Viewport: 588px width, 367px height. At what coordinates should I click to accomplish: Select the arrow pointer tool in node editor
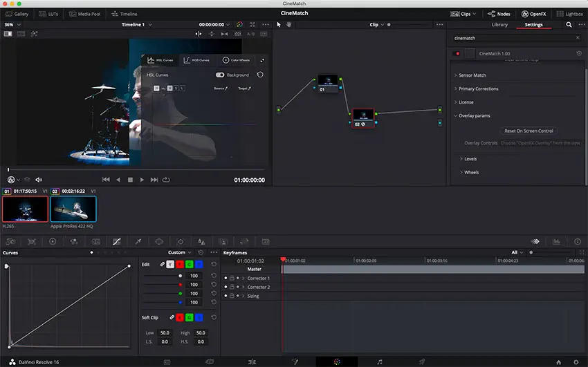tap(279, 25)
